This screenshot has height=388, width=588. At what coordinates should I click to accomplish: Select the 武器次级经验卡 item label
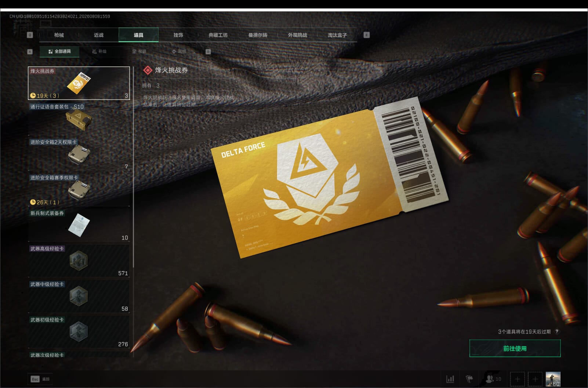tap(47, 355)
